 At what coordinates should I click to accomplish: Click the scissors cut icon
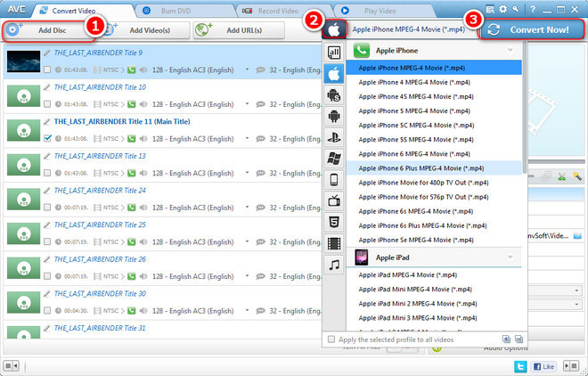click(x=561, y=176)
